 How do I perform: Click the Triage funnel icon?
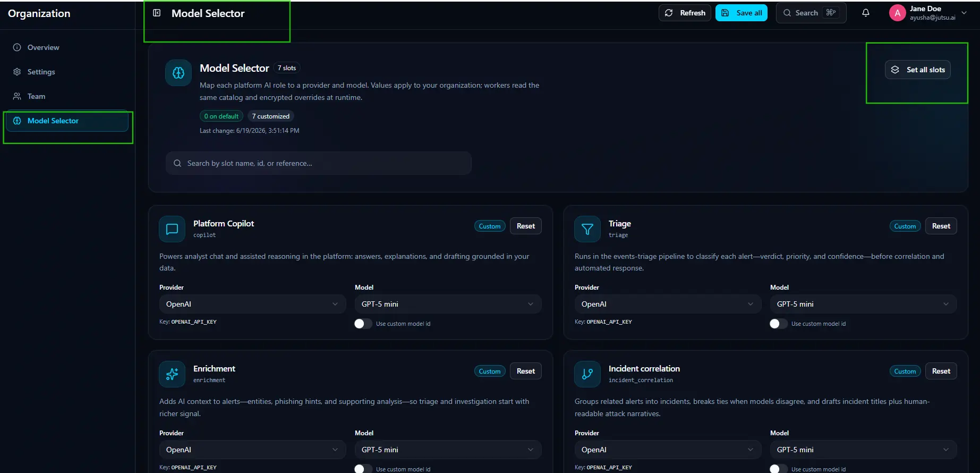pos(587,229)
